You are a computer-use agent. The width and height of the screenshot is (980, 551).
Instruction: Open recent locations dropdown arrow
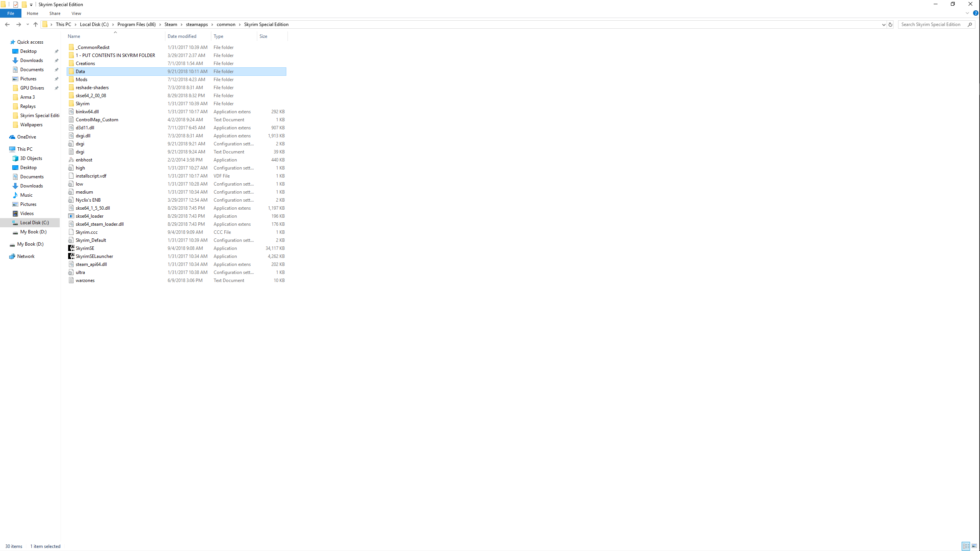tap(28, 24)
